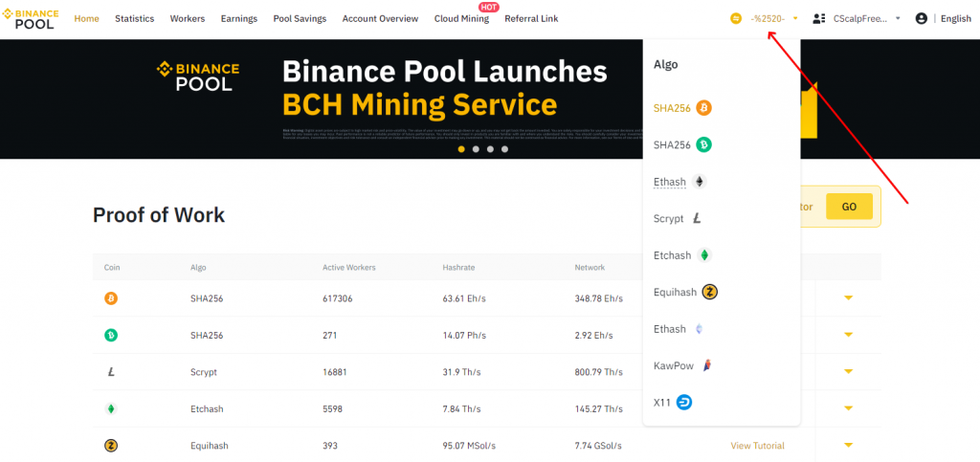
Task: Click Litecoin coin icon in Scrypt row
Action: (x=111, y=372)
